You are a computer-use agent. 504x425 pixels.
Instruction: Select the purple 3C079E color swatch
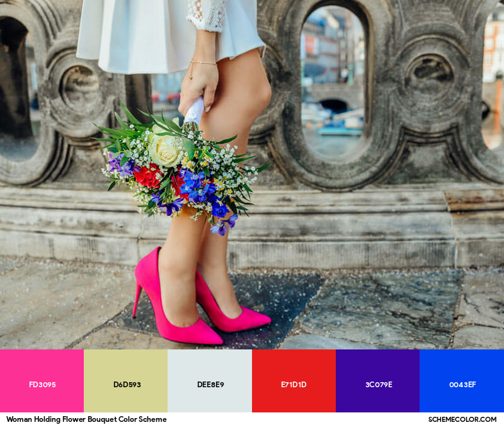(377, 381)
